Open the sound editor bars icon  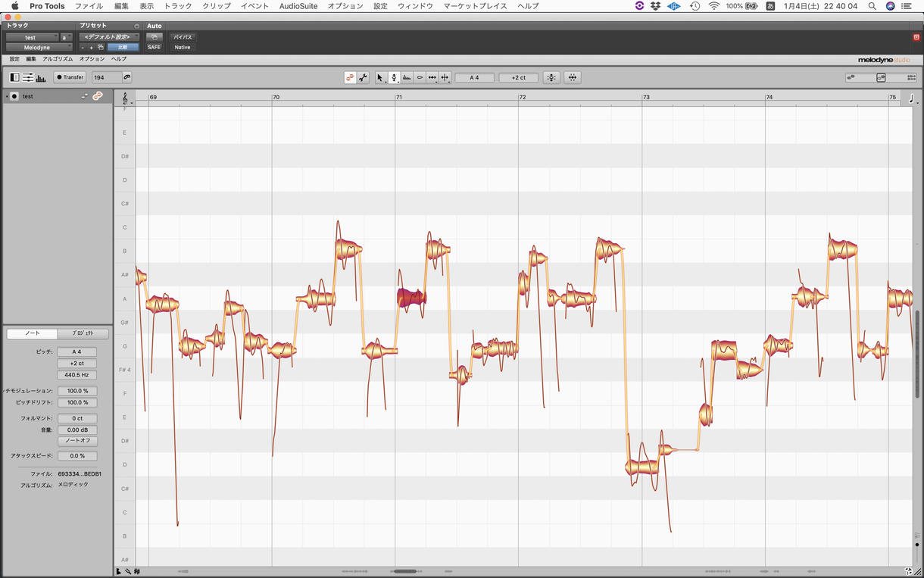click(x=41, y=77)
